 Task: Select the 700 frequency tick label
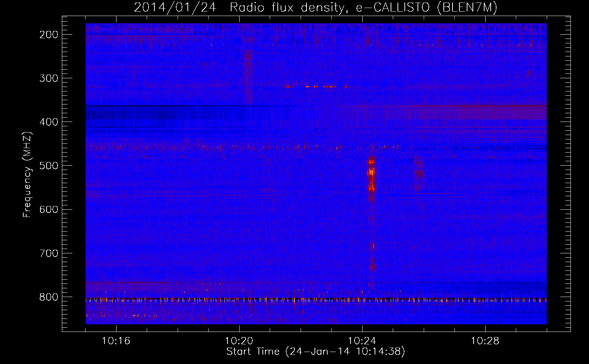49,253
